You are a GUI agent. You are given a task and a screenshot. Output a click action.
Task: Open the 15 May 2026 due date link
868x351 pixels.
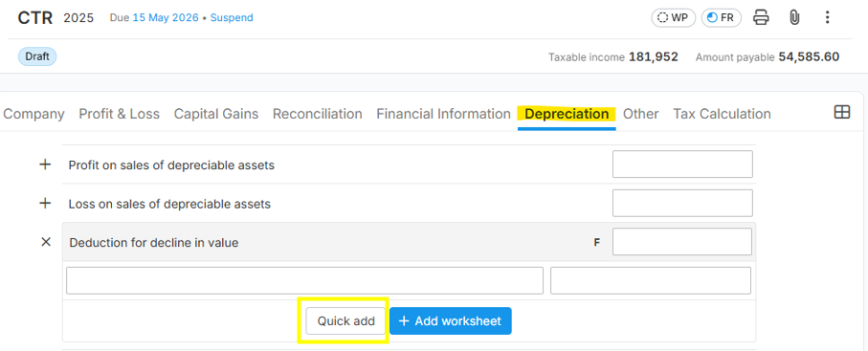tap(166, 18)
